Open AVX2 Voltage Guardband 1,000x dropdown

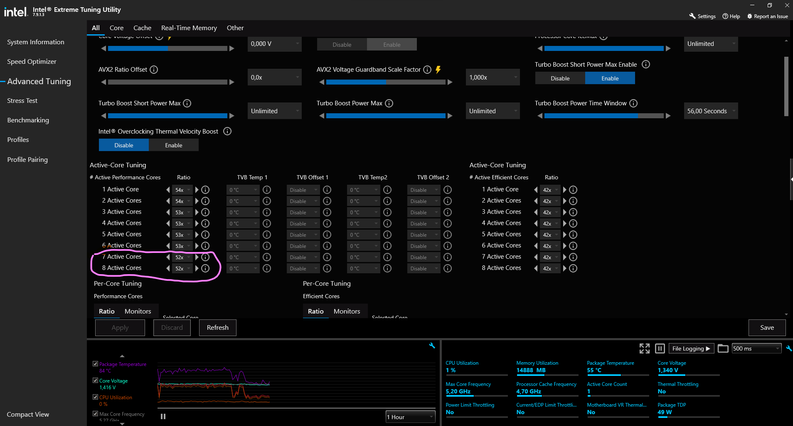493,77
